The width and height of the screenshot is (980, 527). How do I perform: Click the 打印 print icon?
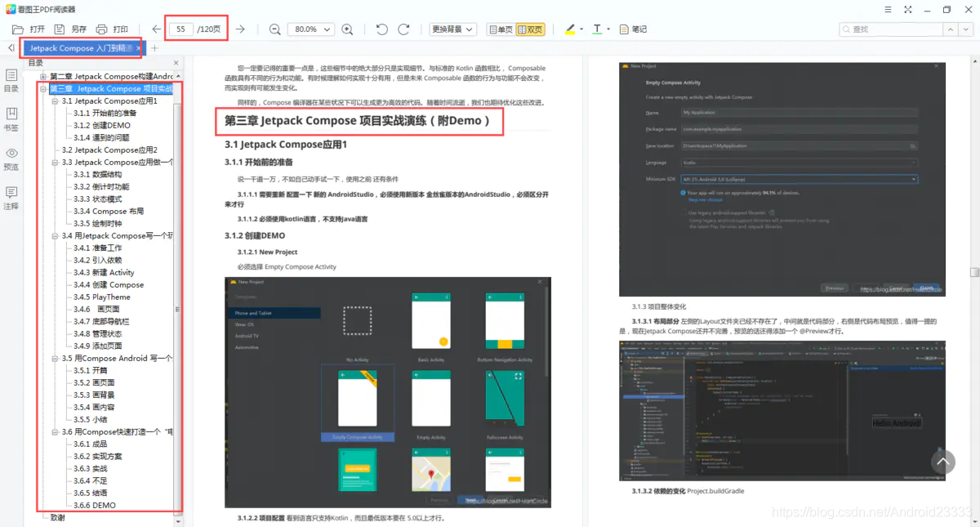[101, 29]
